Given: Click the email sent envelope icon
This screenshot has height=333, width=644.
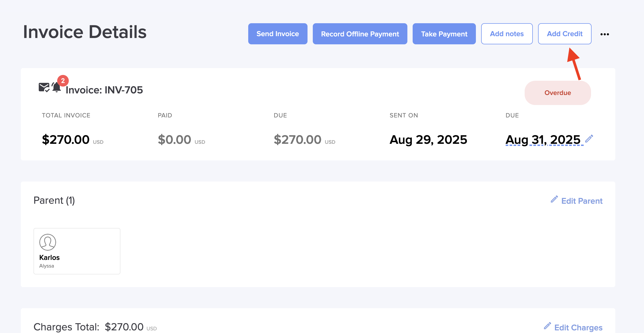Looking at the screenshot, I should click(44, 87).
